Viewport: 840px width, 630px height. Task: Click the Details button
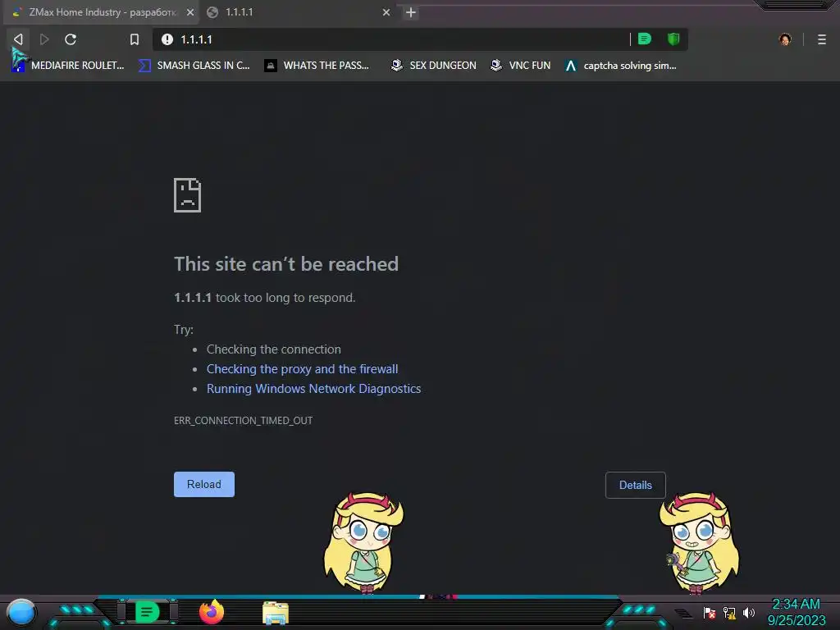pos(636,485)
